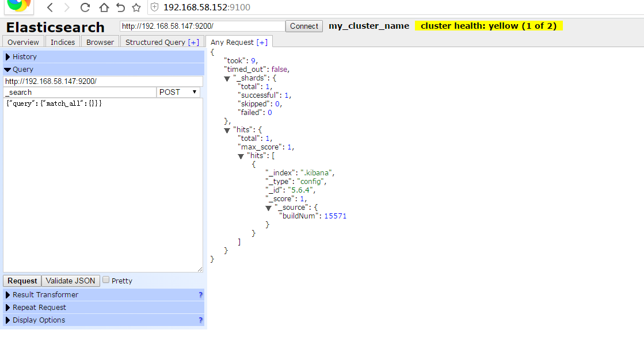
Task: Click the shield security icon in address bar
Action: coord(154,7)
